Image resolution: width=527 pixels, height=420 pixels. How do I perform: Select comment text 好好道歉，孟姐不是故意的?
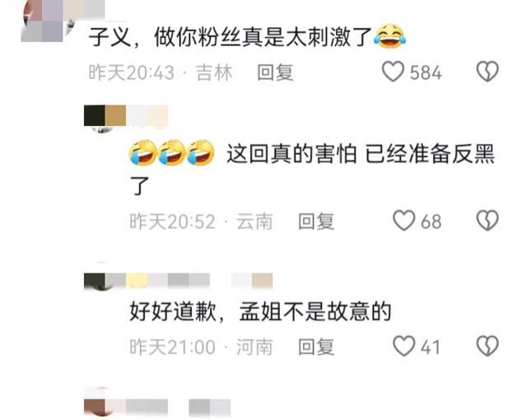click(x=260, y=311)
